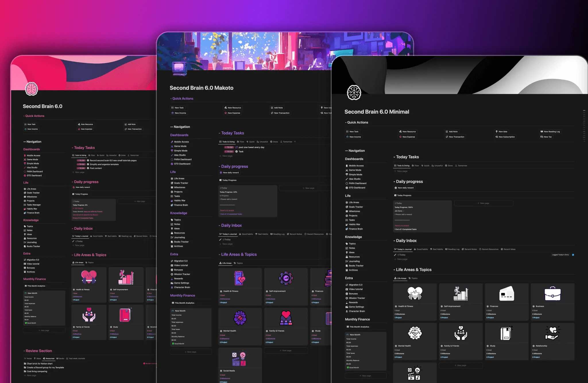
Task: Click the pencil icon beside @Today in Minimal
Action: pos(395,255)
